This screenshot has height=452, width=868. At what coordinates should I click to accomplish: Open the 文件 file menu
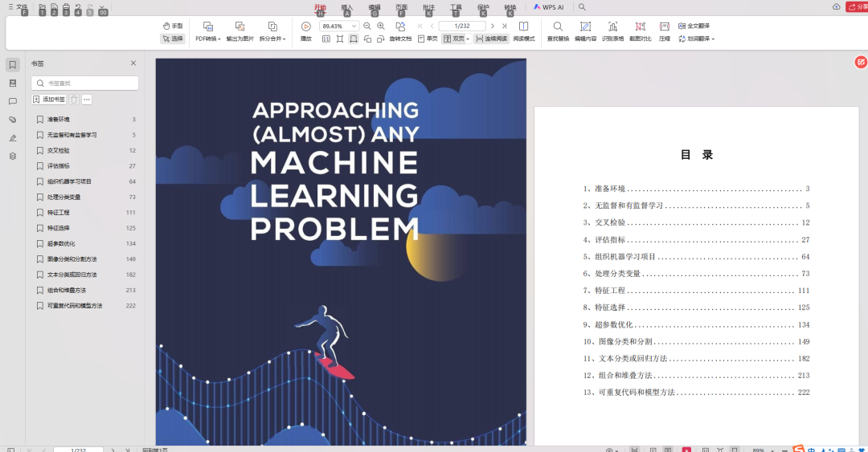click(18, 7)
